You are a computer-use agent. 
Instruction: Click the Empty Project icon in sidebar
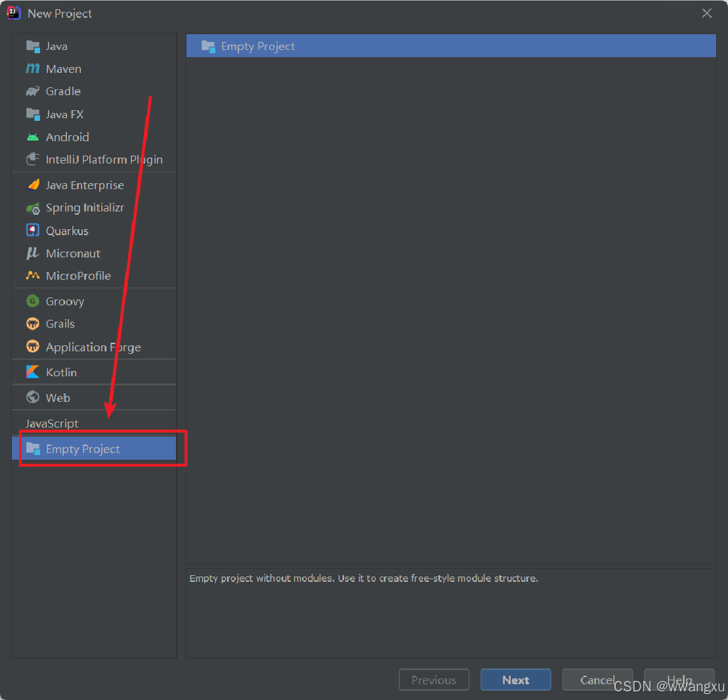pos(33,448)
